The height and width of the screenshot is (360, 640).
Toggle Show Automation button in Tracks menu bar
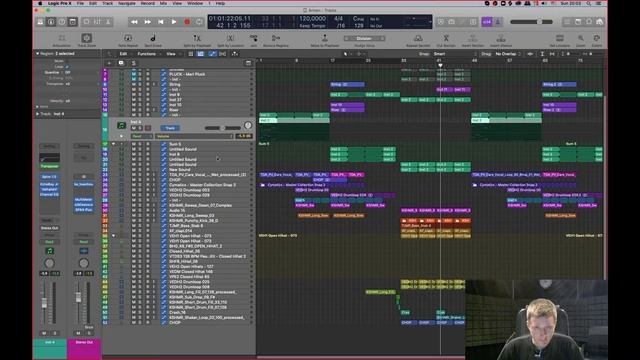point(212,54)
